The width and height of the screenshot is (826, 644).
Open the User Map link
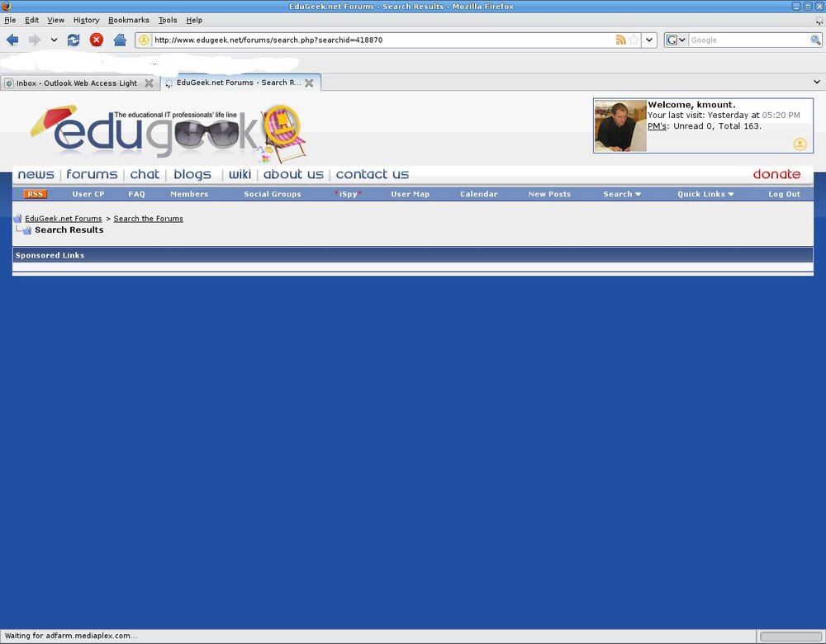pos(410,194)
